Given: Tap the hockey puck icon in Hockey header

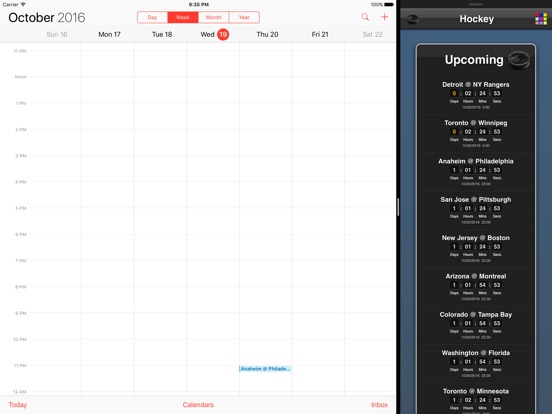Looking at the screenshot, I should [x=413, y=19].
